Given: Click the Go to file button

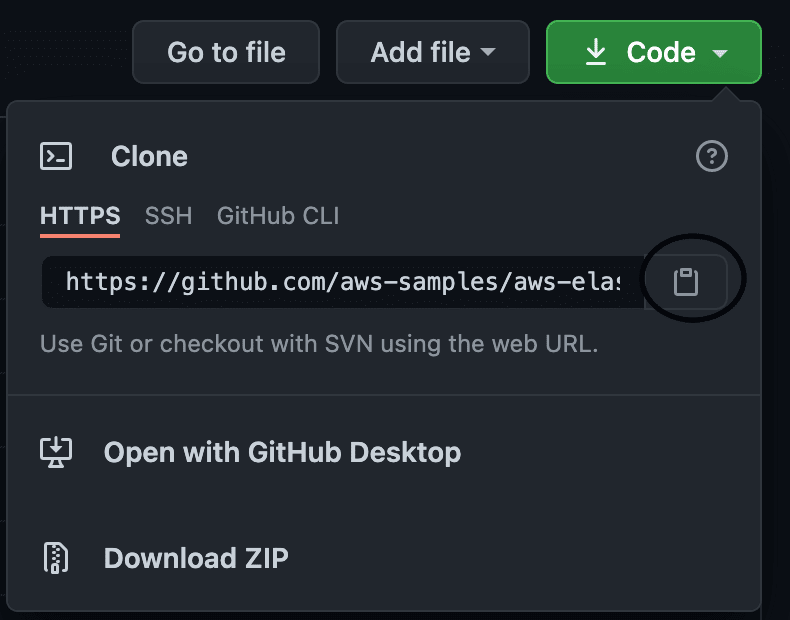Looking at the screenshot, I should 226,52.
